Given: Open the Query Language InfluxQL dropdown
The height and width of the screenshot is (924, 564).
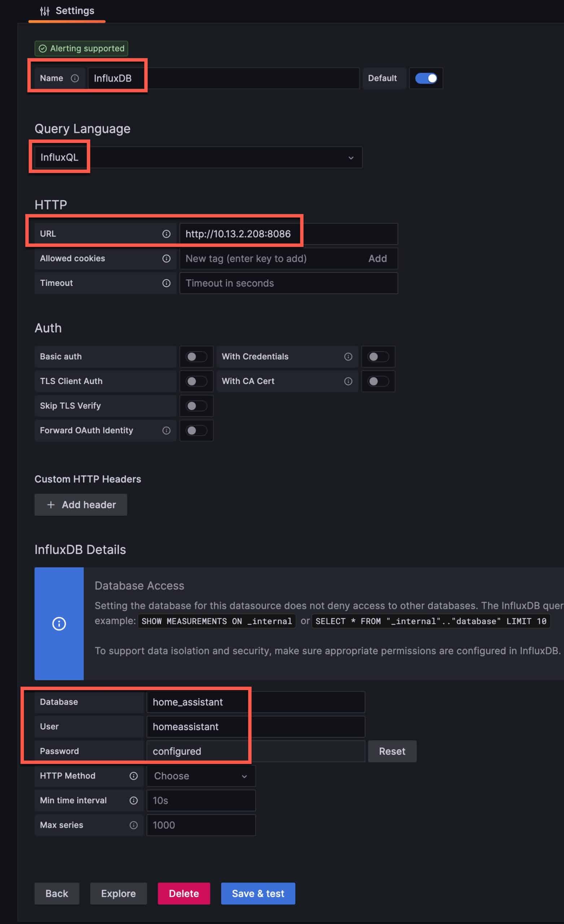Looking at the screenshot, I should (x=198, y=157).
